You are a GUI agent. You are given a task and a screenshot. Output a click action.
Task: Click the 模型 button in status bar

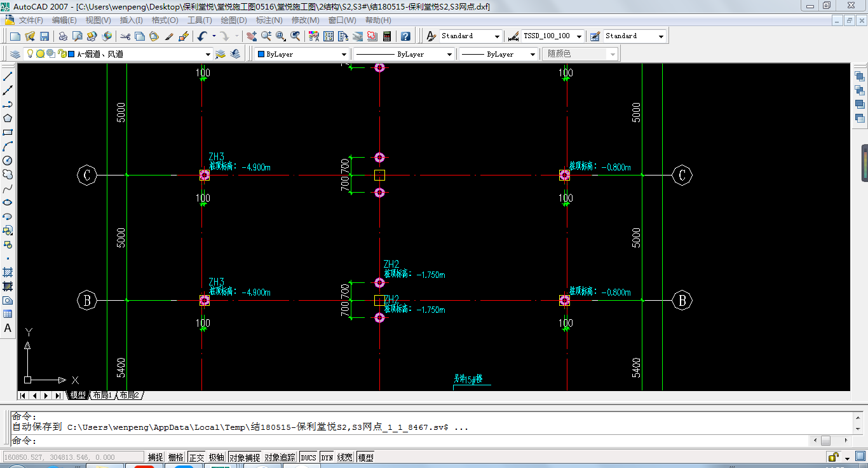(365, 457)
